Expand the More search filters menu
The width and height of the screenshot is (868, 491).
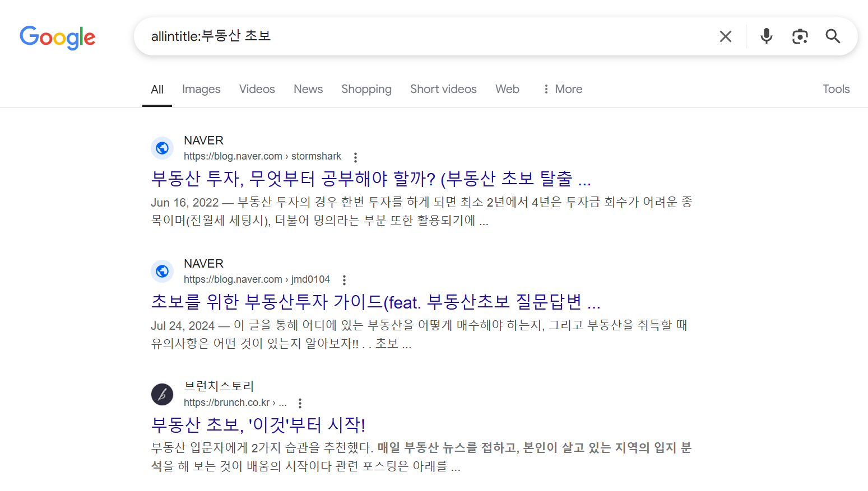pos(563,89)
